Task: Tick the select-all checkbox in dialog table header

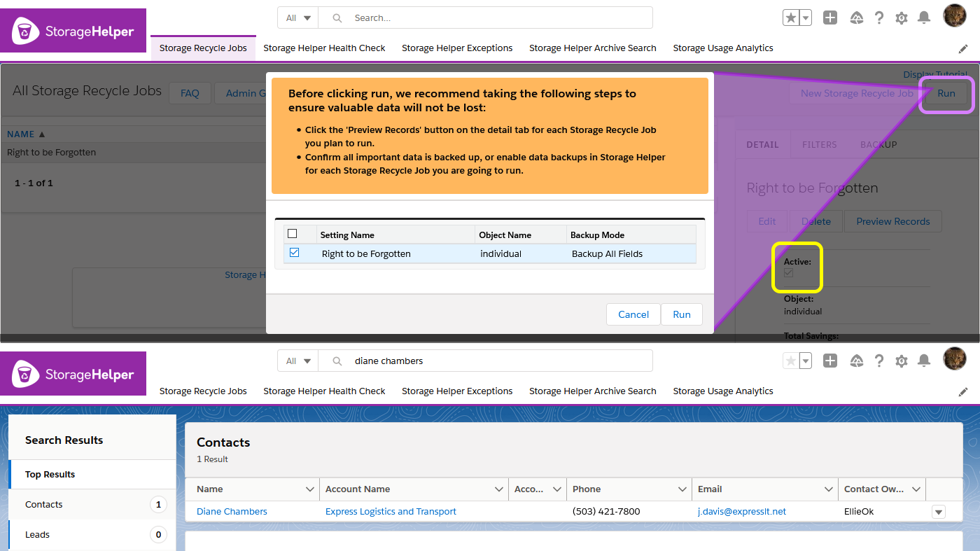Action: [293, 234]
